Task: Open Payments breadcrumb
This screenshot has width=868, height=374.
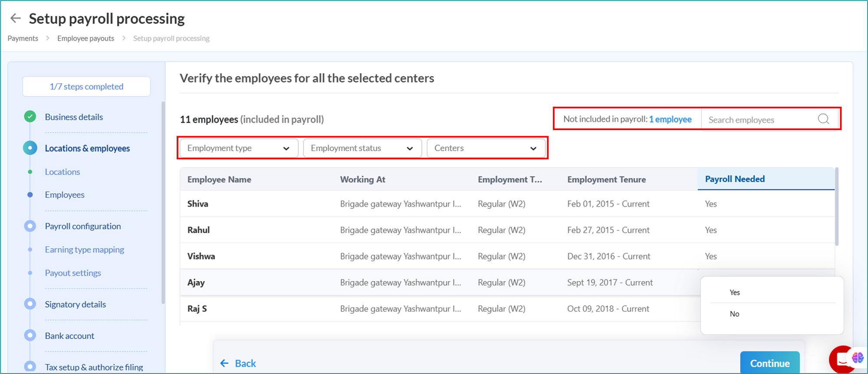Action: coord(23,38)
